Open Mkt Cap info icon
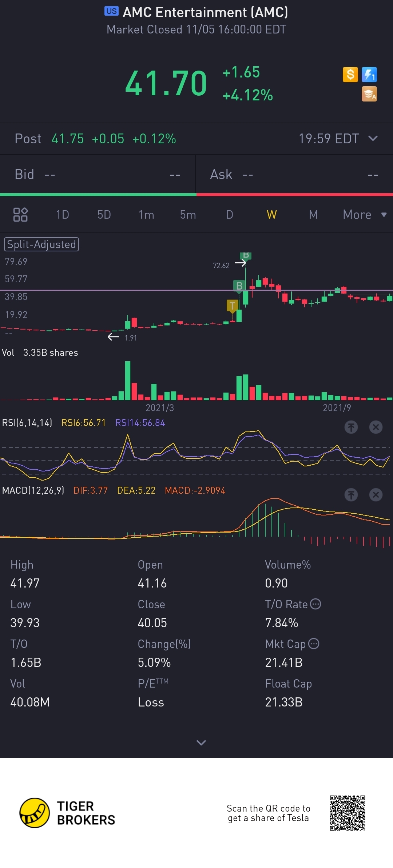The height and width of the screenshot is (868, 393). point(314,644)
